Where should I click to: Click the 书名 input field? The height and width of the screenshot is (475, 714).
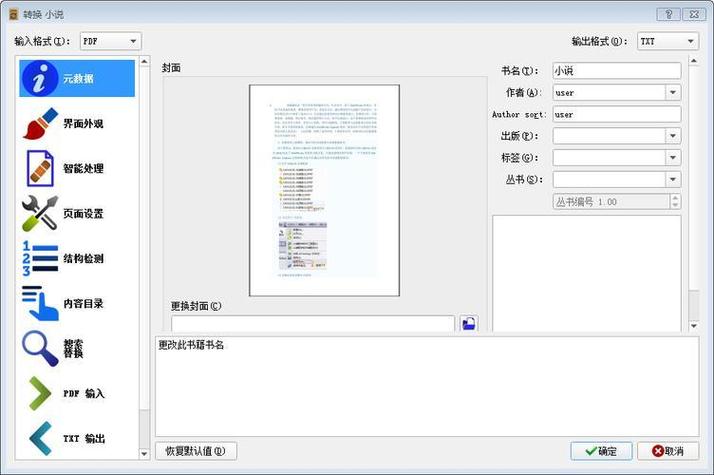tap(617, 71)
